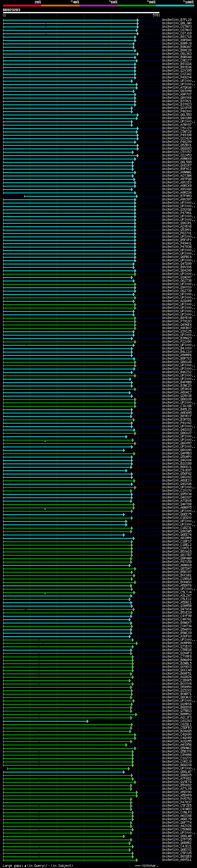
Task: Select the UniRef100_Q2XPX5 label
Action: 177,108
